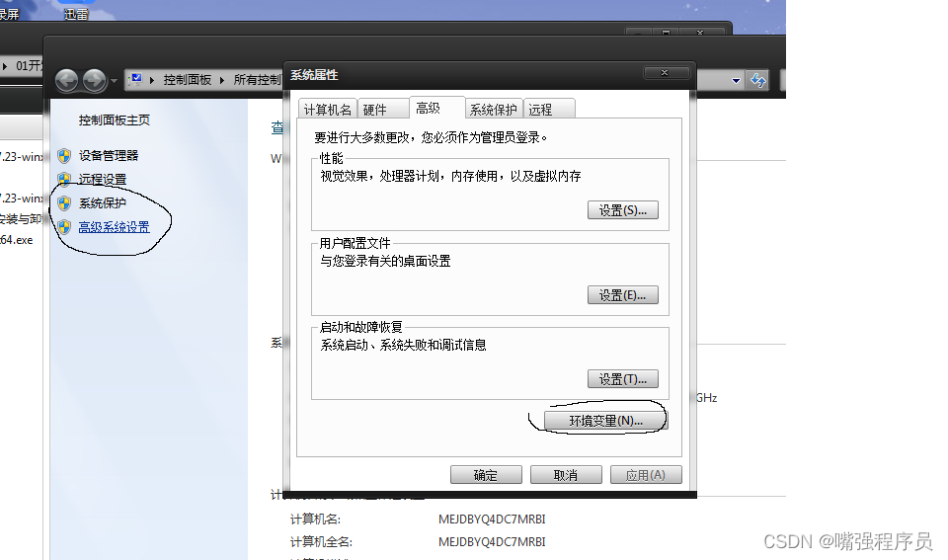Select the 64.exe file in background window
Viewport: 948px width, 560px height.
17,240
